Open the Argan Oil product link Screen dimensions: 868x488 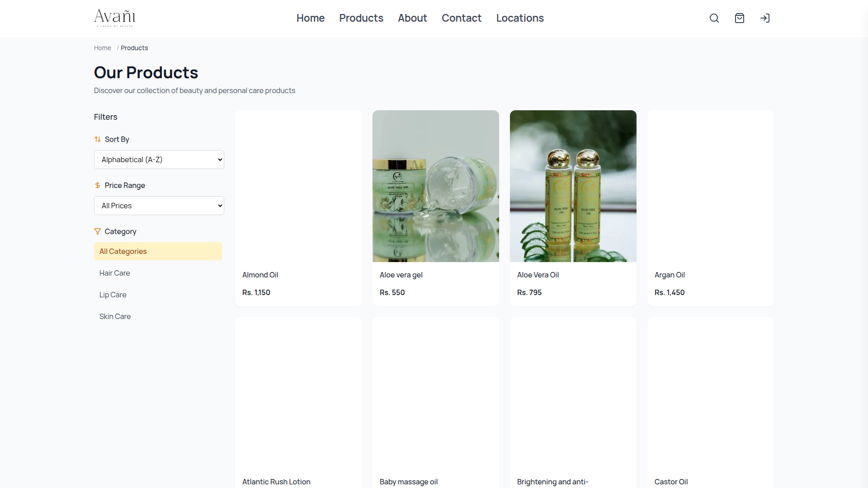(x=670, y=275)
